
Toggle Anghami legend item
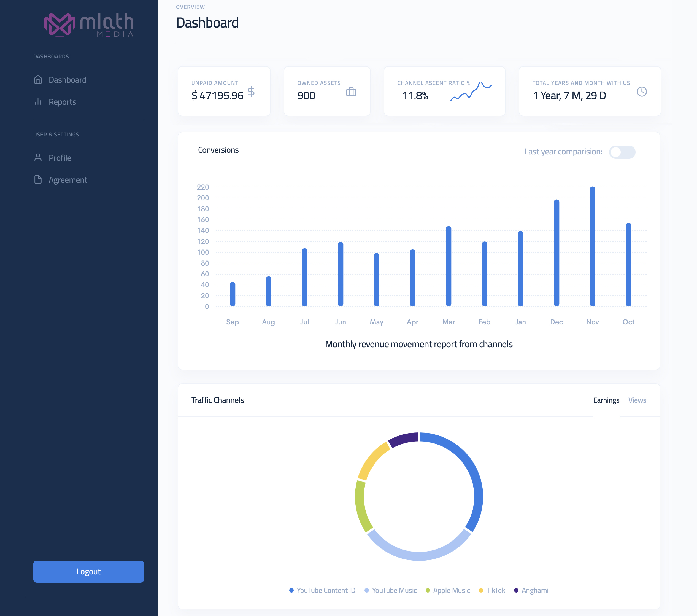pyautogui.click(x=531, y=590)
